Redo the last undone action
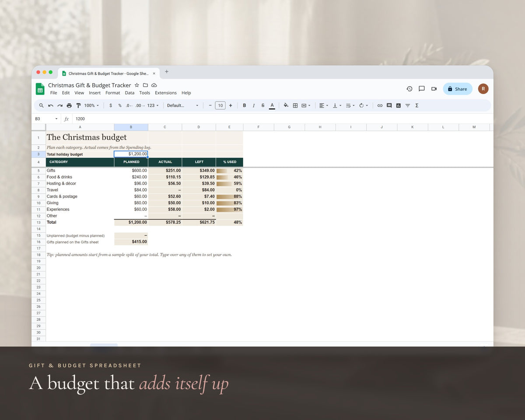The width and height of the screenshot is (525, 420). pos(60,105)
